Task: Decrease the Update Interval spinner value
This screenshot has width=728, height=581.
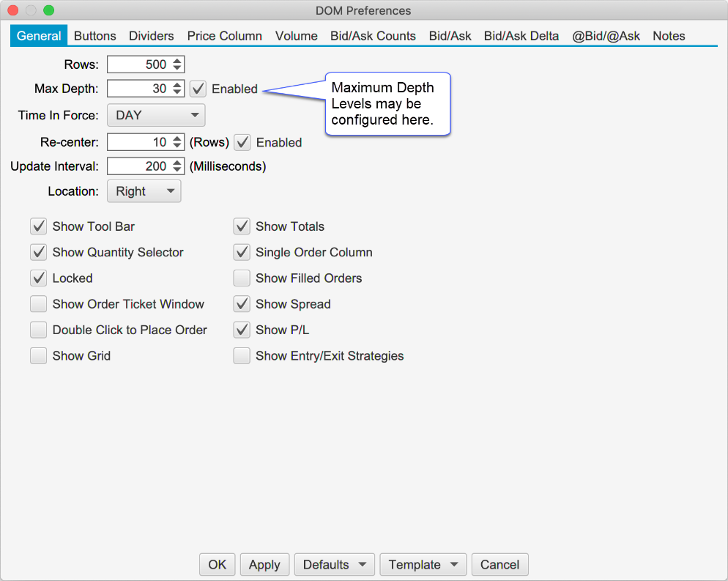Action: coord(177,170)
